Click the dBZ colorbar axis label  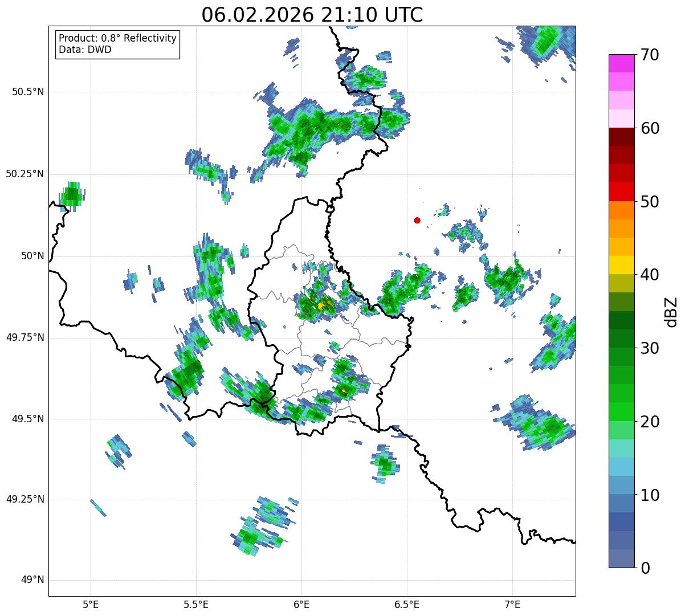point(671,312)
